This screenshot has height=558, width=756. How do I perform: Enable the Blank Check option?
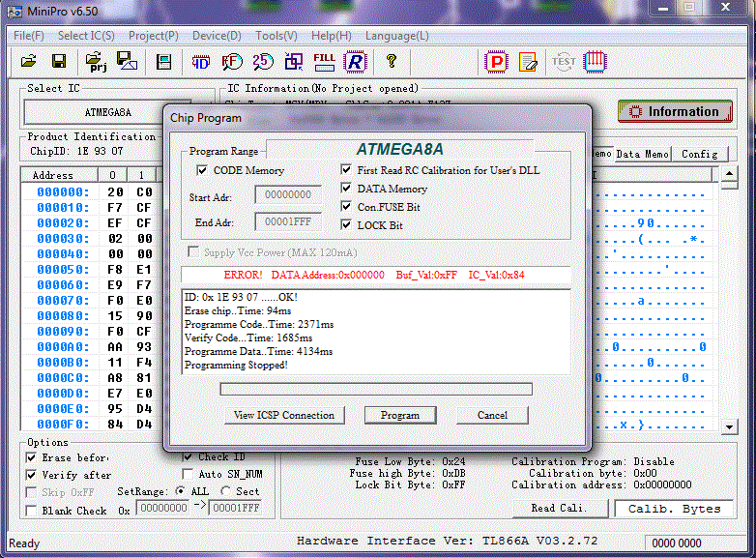coord(32,510)
